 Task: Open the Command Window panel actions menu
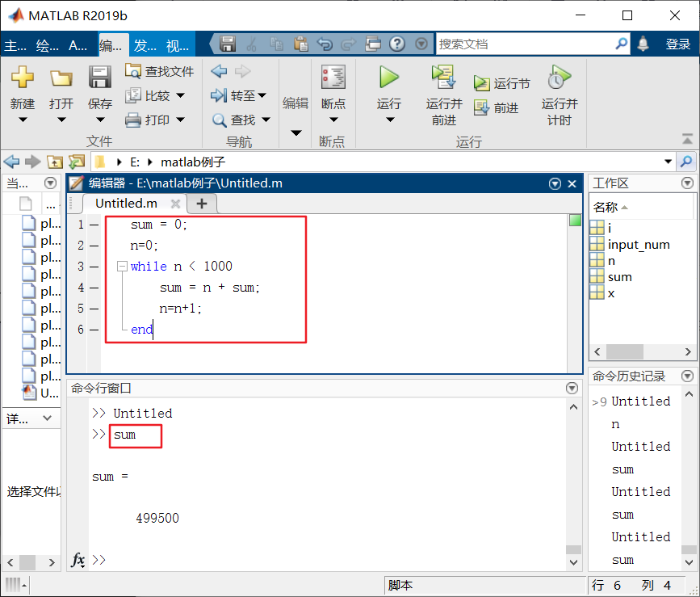coord(572,388)
